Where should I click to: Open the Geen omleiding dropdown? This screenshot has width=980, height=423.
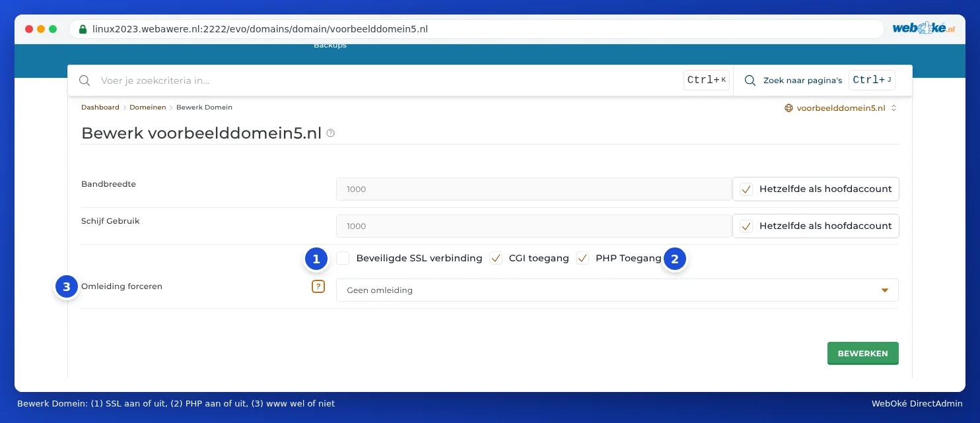pos(617,290)
